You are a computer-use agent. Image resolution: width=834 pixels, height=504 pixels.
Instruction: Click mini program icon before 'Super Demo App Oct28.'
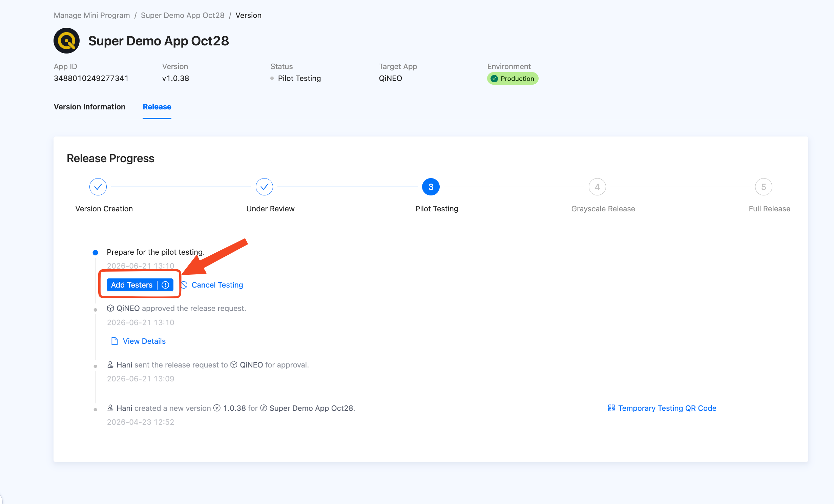click(x=264, y=408)
